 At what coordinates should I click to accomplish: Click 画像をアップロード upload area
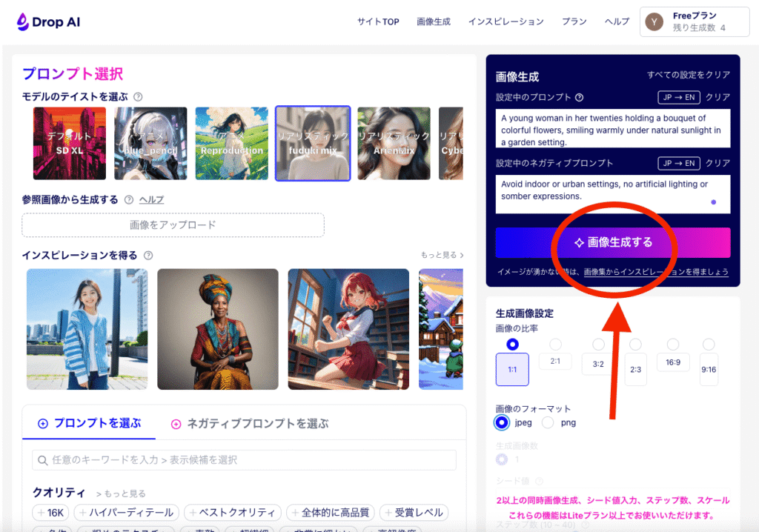tap(173, 225)
